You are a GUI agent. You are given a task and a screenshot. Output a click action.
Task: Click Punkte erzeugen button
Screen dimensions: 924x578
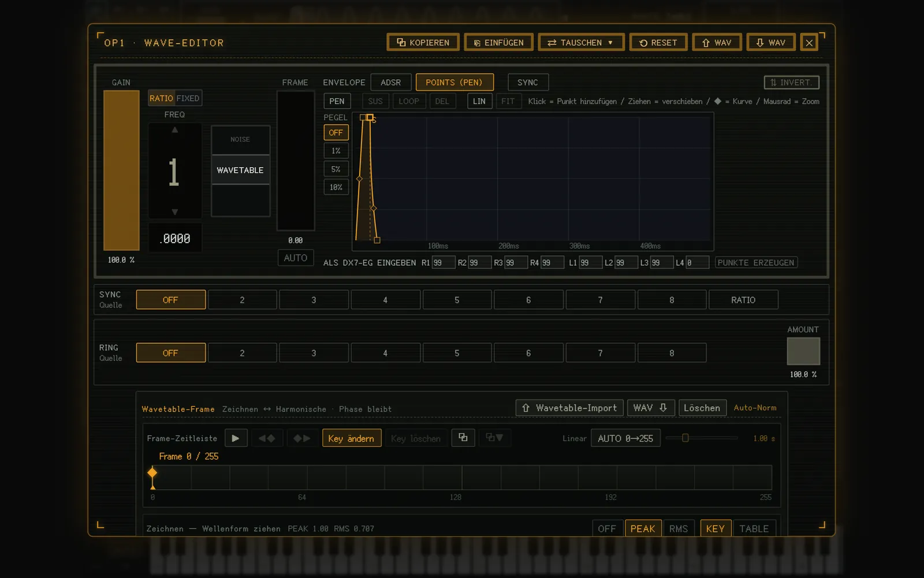click(x=756, y=263)
